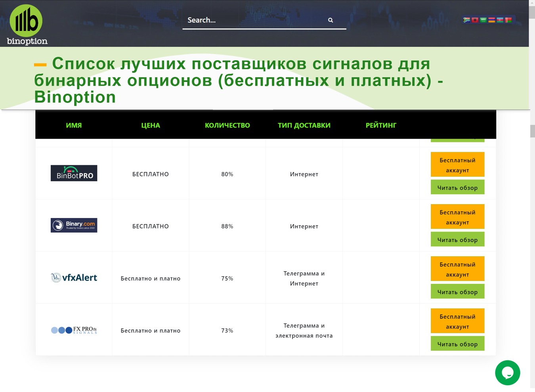Image resolution: width=535 pixels, height=392 pixels.
Task: Open Бесплатный аккаунт for BinBotPRO
Action: pos(457,164)
